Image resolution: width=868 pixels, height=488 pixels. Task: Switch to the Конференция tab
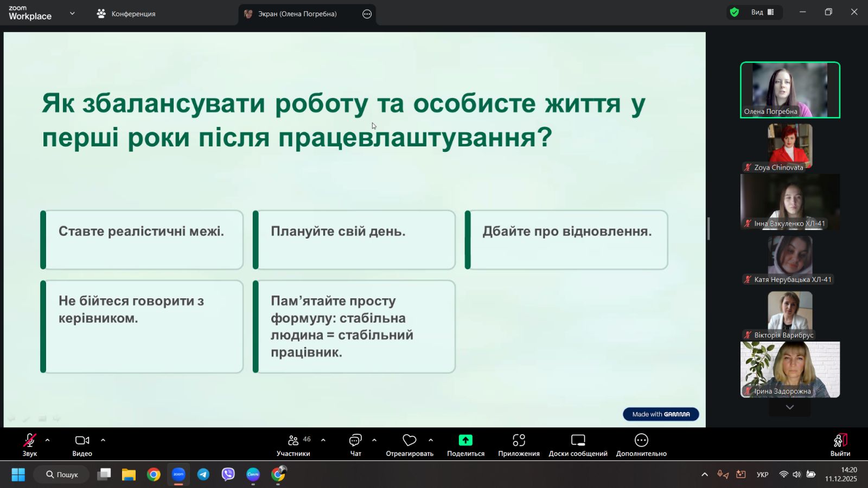pos(126,14)
